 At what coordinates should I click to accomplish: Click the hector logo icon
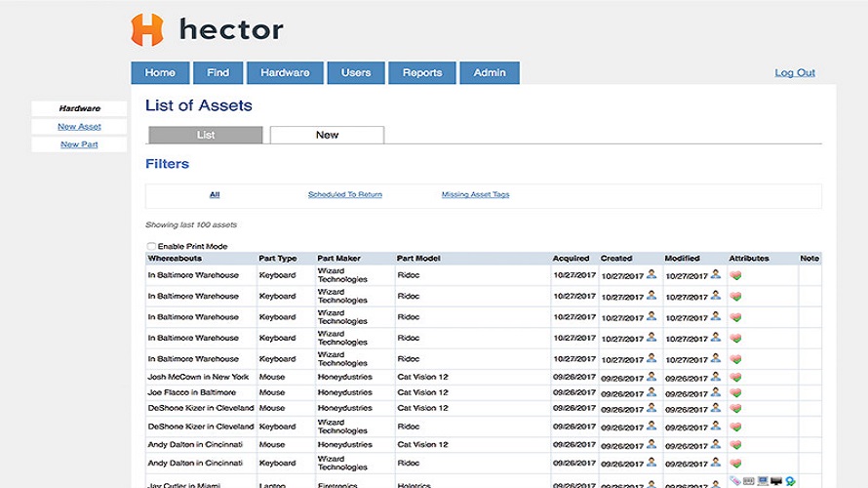pos(148,29)
